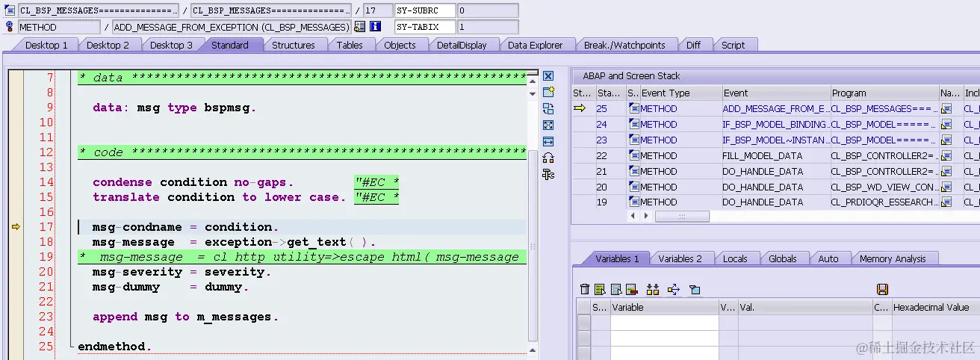Switch to the Desktop 2 tab
This screenshot has height=360, width=980.
108,45
